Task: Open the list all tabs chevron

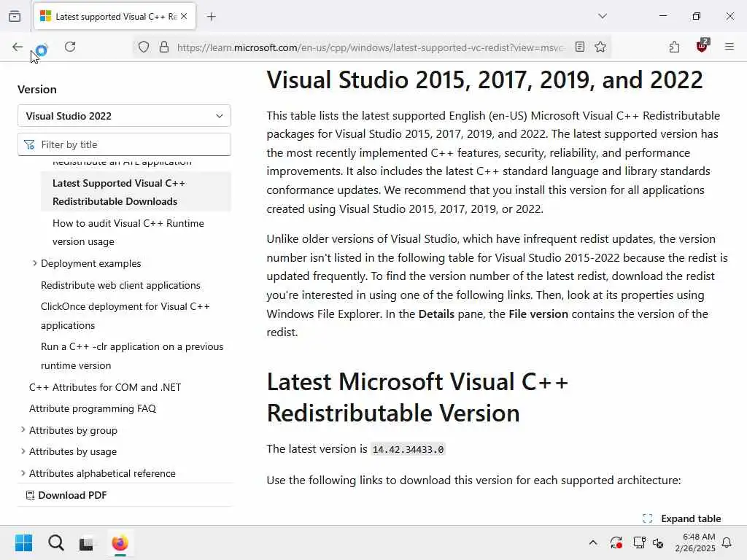Action: tap(603, 16)
